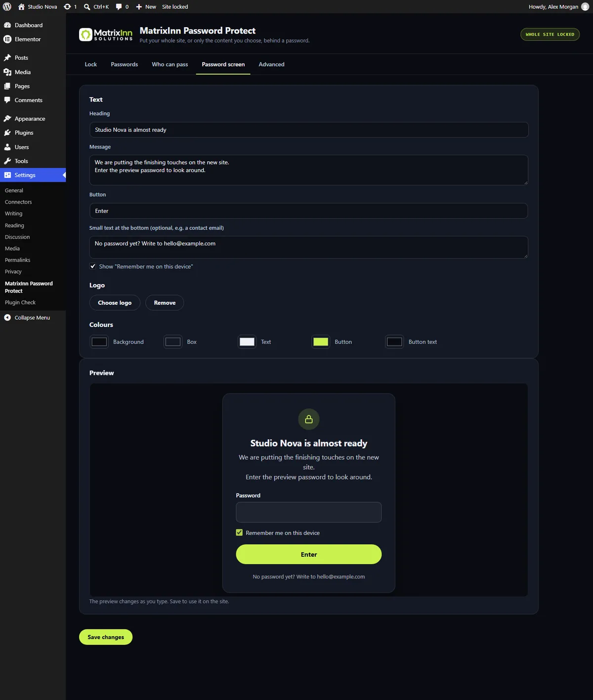Open the Text colour swatch
Image resolution: width=593 pixels, height=700 pixels.
coord(247,342)
